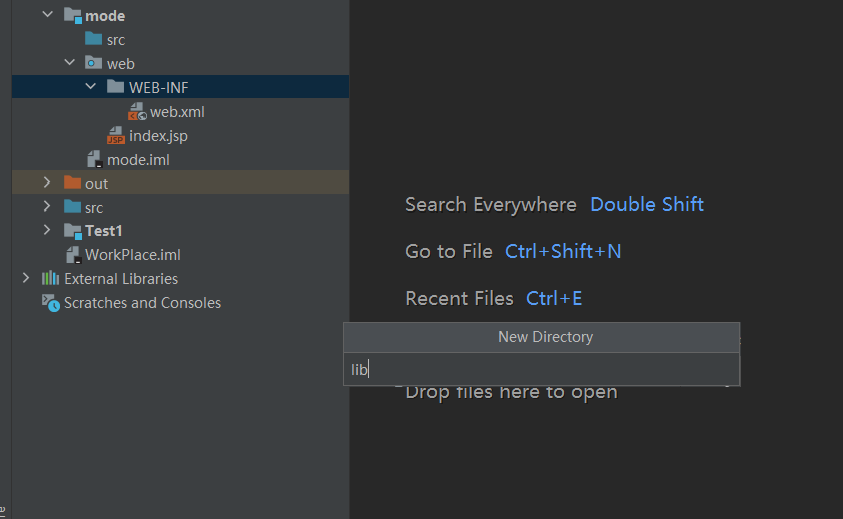Click the web.xml file icon
The image size is (843, 519).
(137, 111)
